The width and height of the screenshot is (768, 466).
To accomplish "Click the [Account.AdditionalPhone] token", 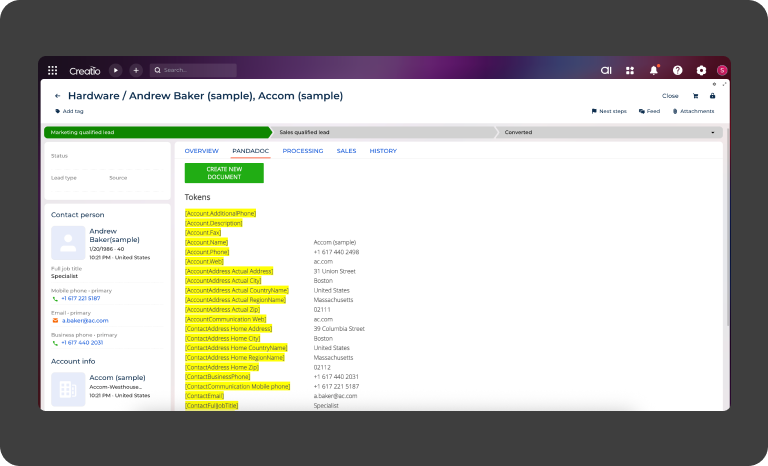I will click(x=220, y=214).
